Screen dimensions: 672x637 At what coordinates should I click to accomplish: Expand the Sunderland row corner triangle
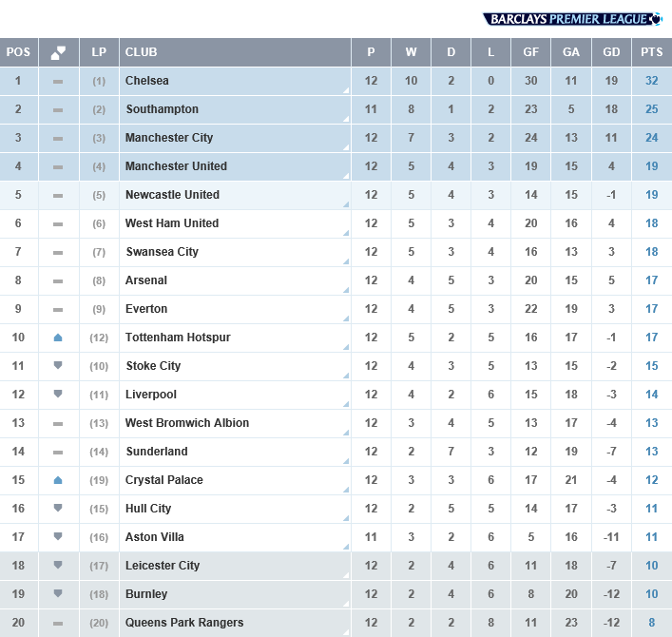click(x=346, y=461)
